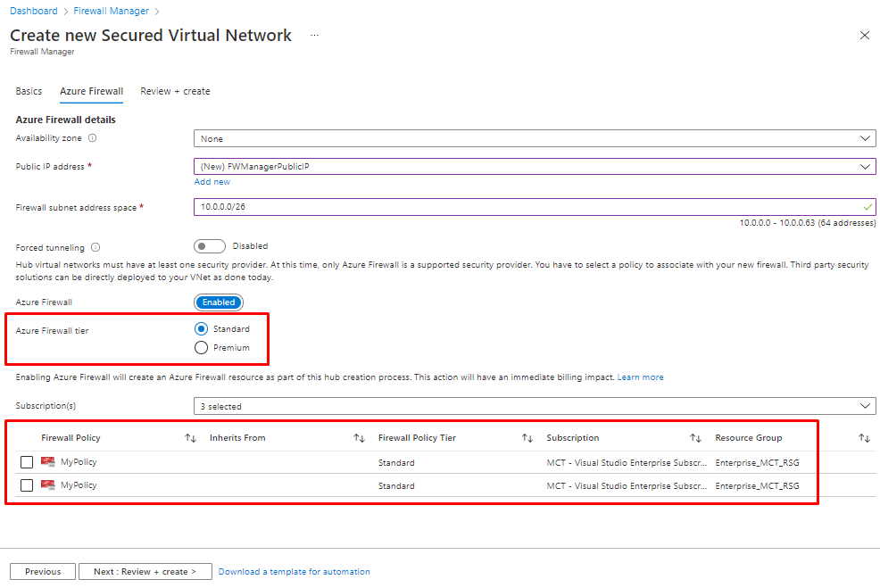Open the Public IP address dropdown

tap(534, 166)
